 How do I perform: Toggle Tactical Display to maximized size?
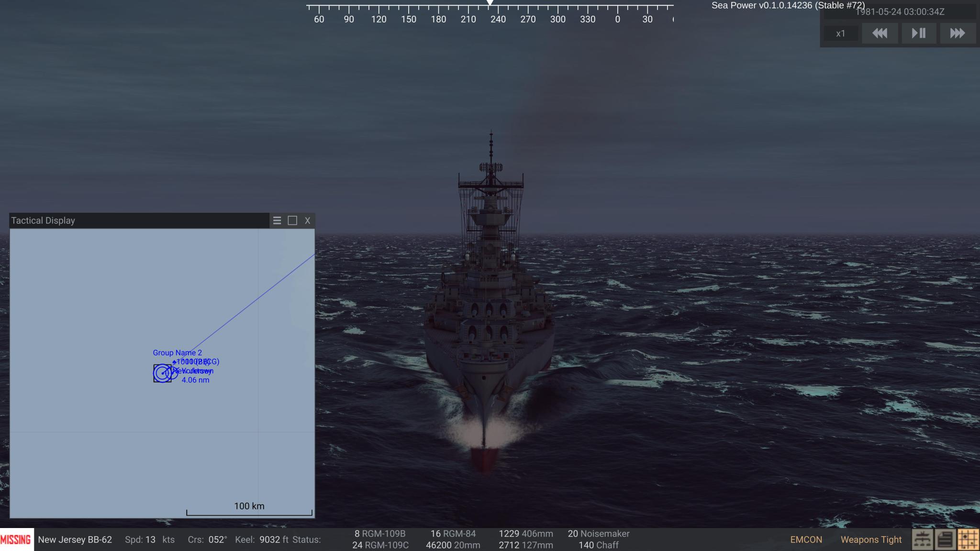[292, 220]
